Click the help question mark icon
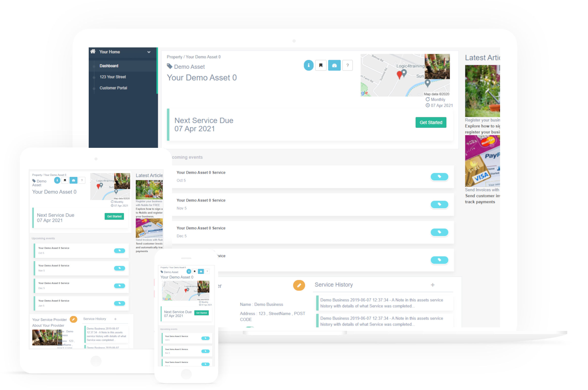This screenshot has height=390, width=588. (x=348, y=66)
